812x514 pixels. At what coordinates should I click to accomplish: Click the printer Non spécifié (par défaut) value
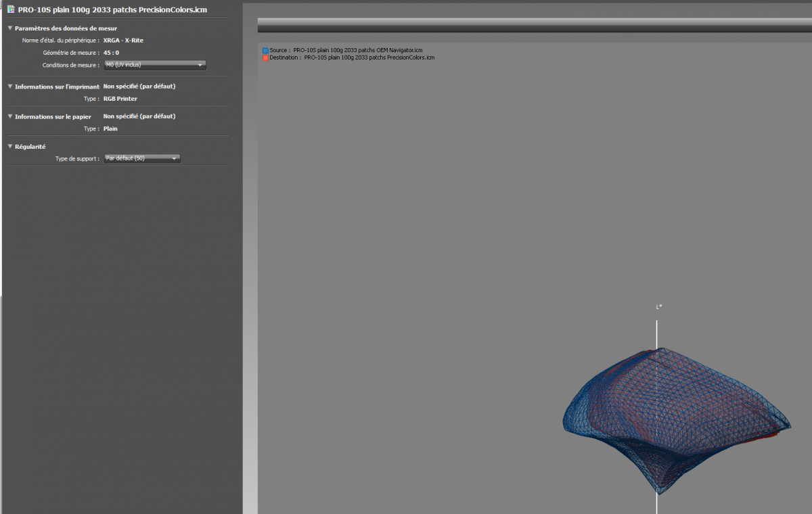[x=139, y=87]
